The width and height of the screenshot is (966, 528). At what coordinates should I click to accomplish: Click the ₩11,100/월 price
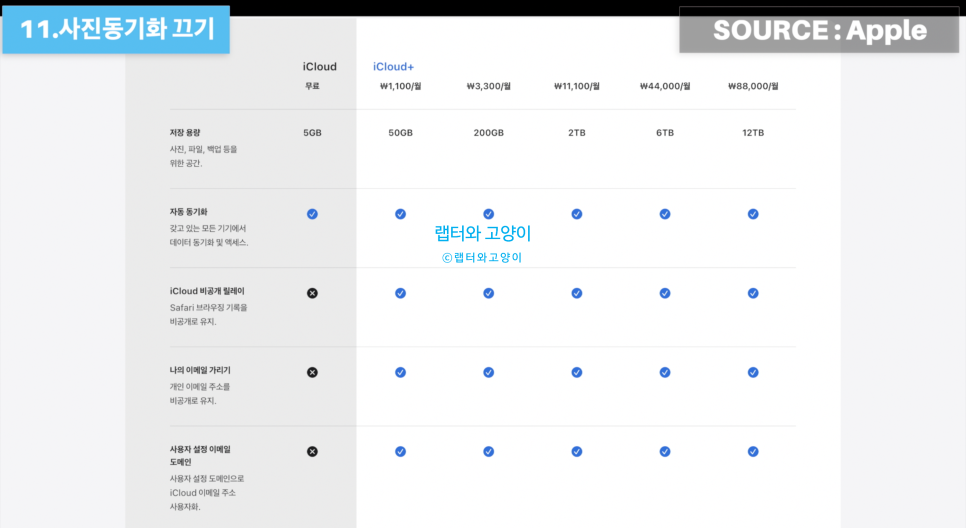pos(577,86)
